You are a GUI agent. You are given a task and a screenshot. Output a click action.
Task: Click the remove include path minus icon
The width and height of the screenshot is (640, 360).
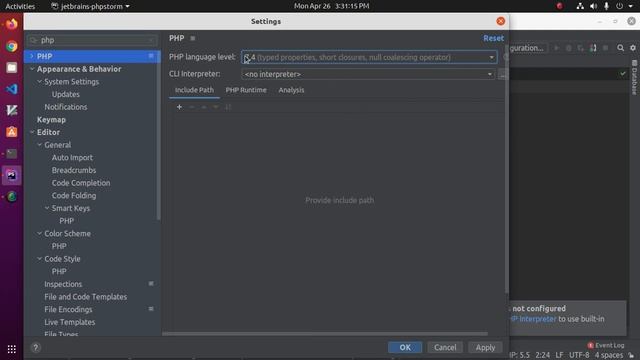[x=191, y=107]
